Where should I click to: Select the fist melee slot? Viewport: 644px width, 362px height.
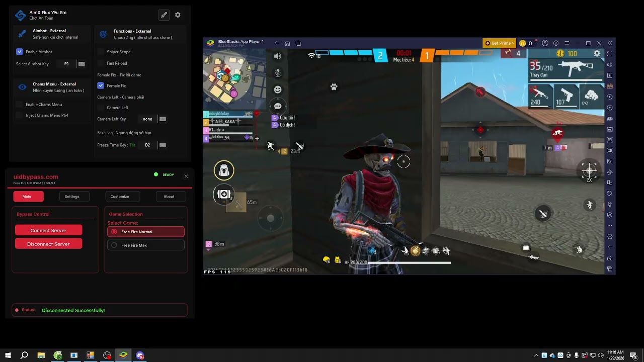click(592, 96)
